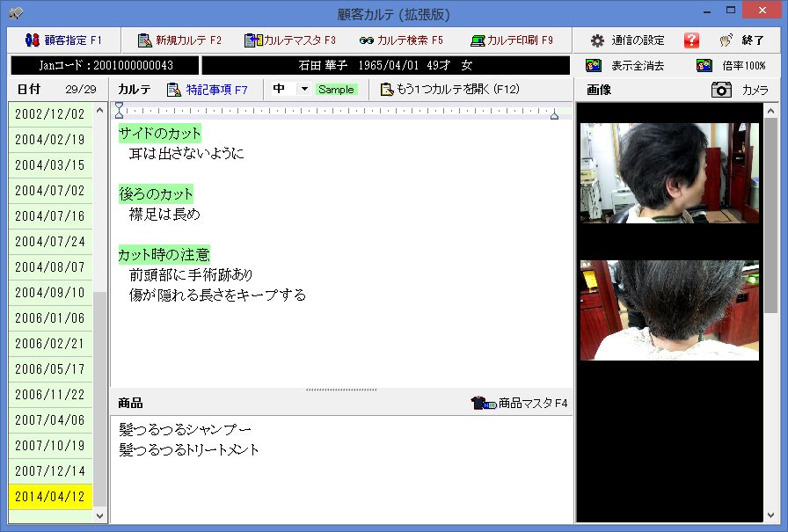Select date entry 2007/04/06
Screen dimensions: 788x532
click(50, 420)
